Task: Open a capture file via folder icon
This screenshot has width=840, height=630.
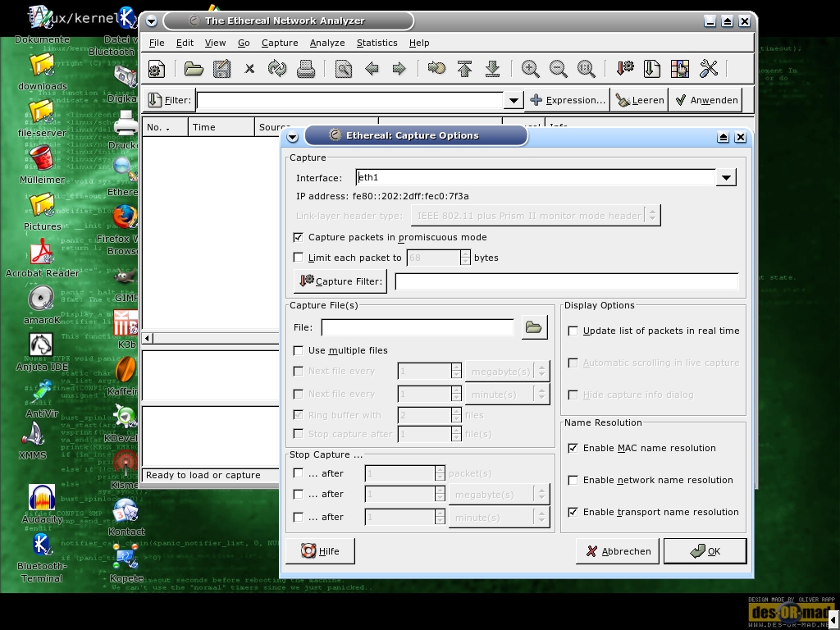Action: point(194,69)
